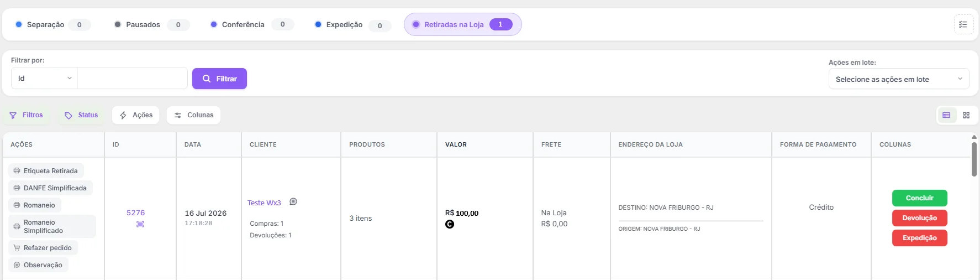Click the 'Crédito' payment cell
This screenshot has height=280, width=980.
(x=821, y=207)
